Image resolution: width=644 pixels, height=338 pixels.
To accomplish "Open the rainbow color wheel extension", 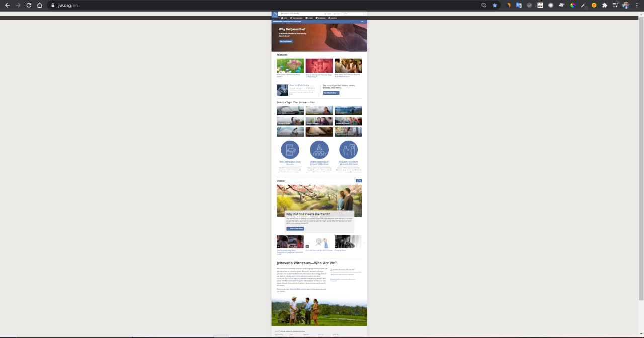I will pyautogui.click(x=573, y=5).
